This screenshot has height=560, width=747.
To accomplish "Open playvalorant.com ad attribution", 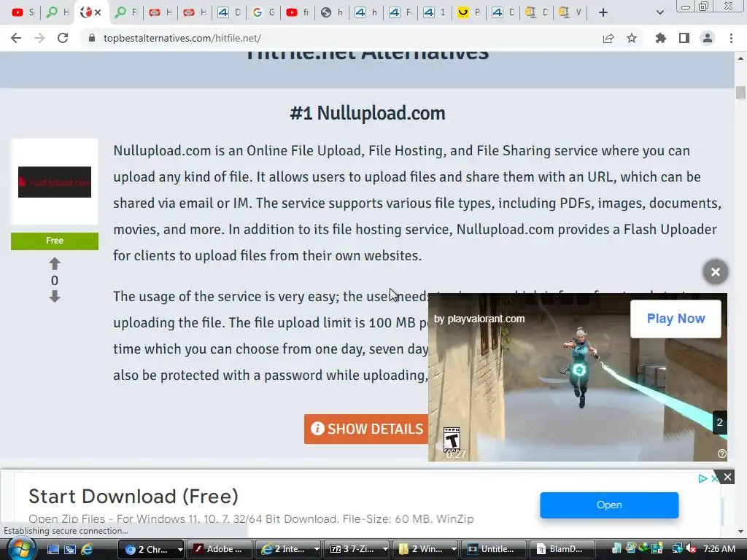I will 479,319.
